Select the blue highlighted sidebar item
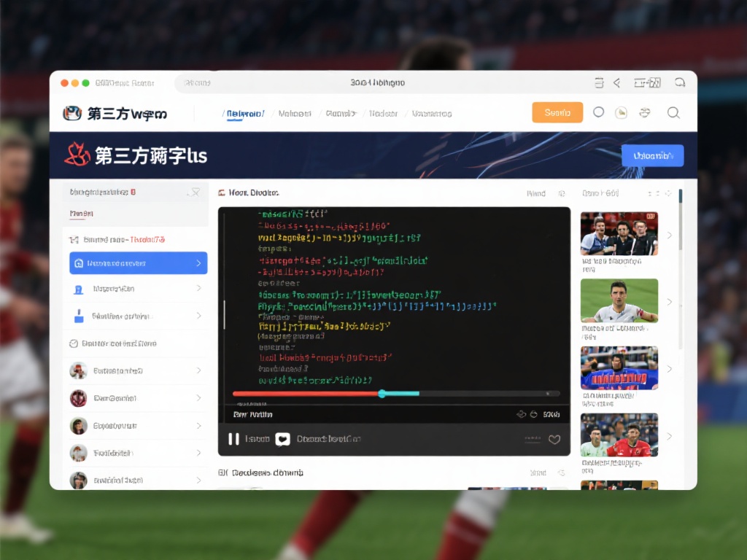The height and width of the screenshot is (560, 747). tap(138, 263)
